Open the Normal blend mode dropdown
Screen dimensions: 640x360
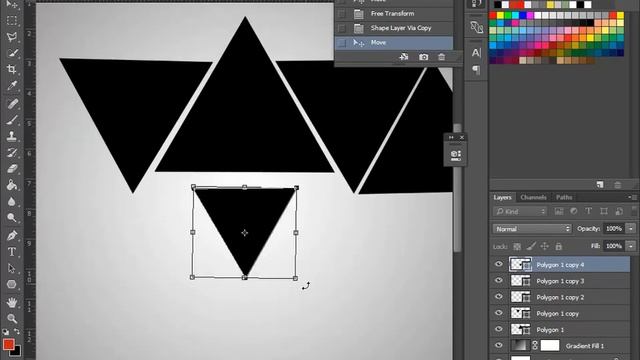point(531,229)
